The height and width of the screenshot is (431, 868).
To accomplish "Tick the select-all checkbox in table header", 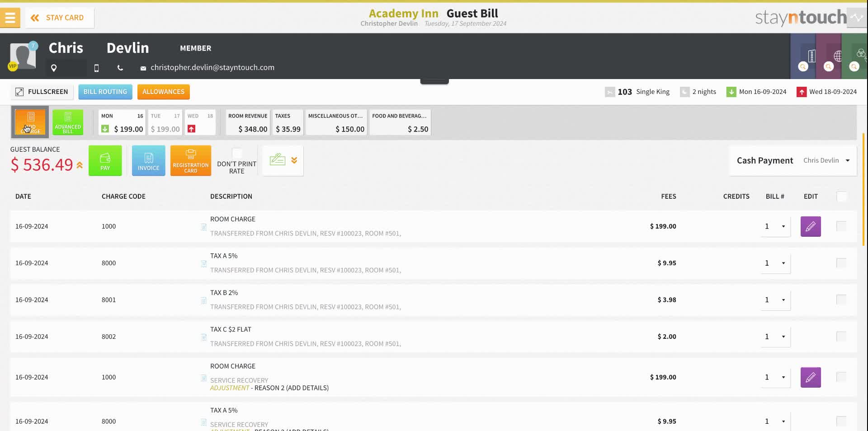I will pos(842,197).
